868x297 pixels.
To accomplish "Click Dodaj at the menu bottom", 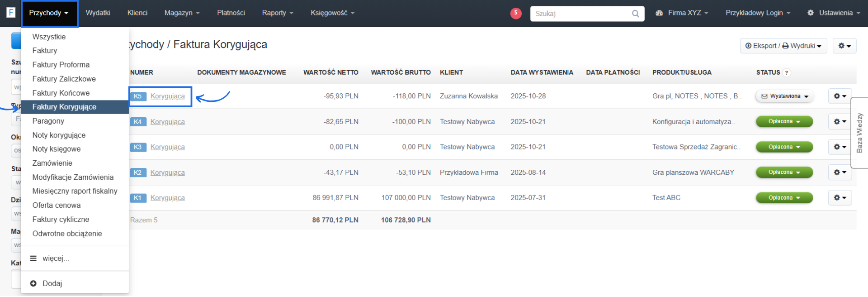I will tap(52, 283).
